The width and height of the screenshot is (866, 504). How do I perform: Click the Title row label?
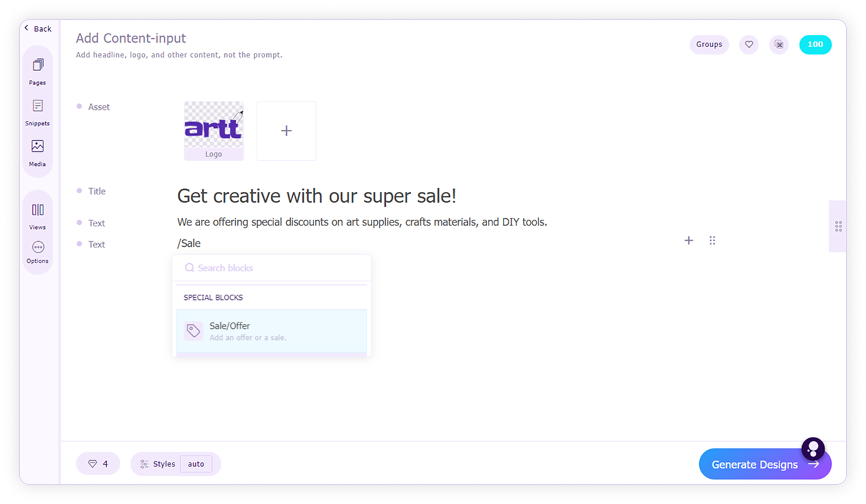(97, 191)
